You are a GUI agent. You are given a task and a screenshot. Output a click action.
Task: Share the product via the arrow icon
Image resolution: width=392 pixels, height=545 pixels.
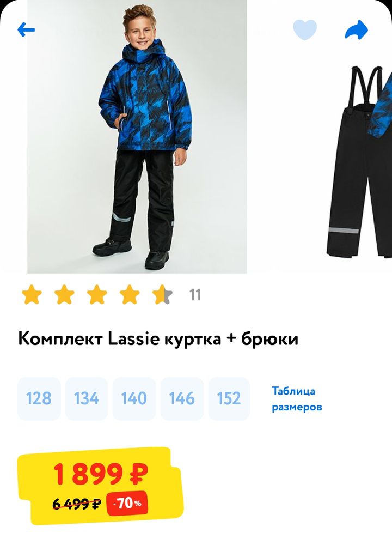click(x=356, y=29)
